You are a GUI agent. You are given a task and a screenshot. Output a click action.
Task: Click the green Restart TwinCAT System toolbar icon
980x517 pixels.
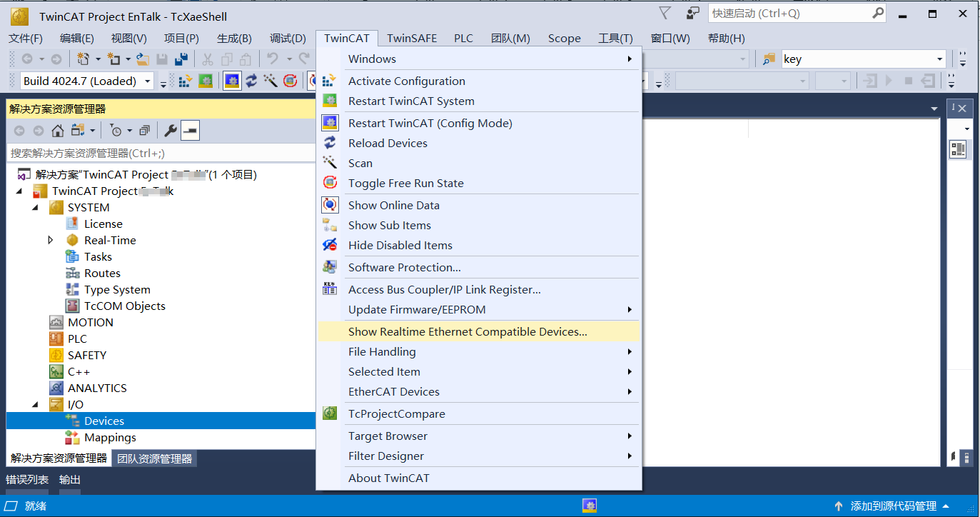click(x=206, y=81)
